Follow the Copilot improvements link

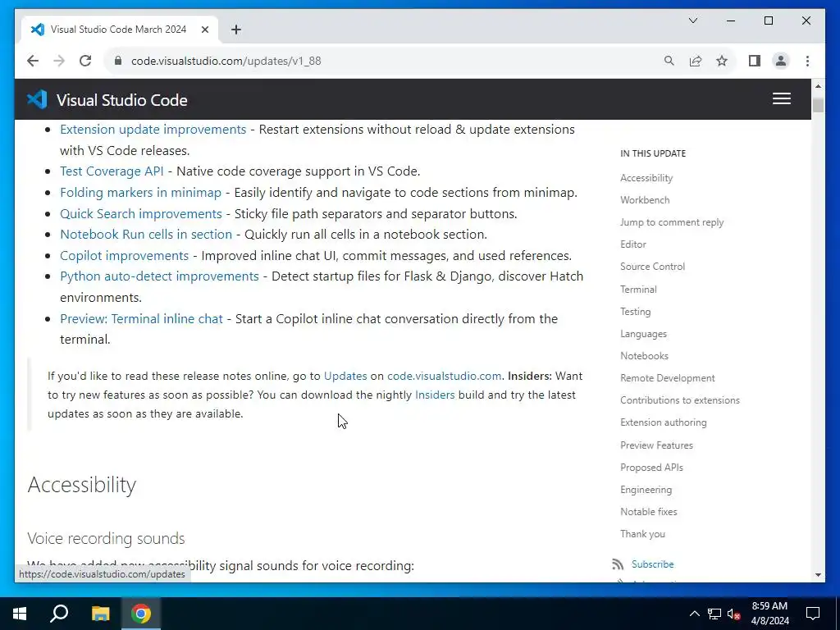[125, 256]
